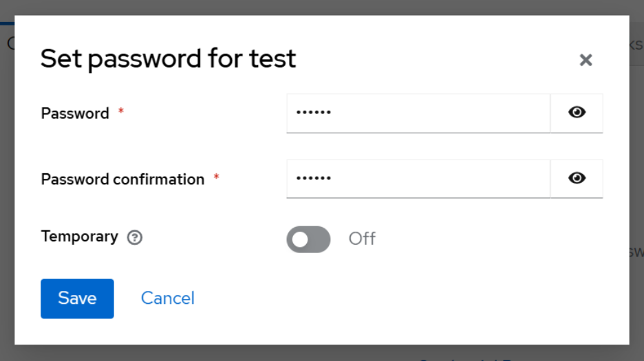Click the red asterisk next to Password
This screenshot has height=361, width=644.
pyautogui.click(x=121, y=111)
